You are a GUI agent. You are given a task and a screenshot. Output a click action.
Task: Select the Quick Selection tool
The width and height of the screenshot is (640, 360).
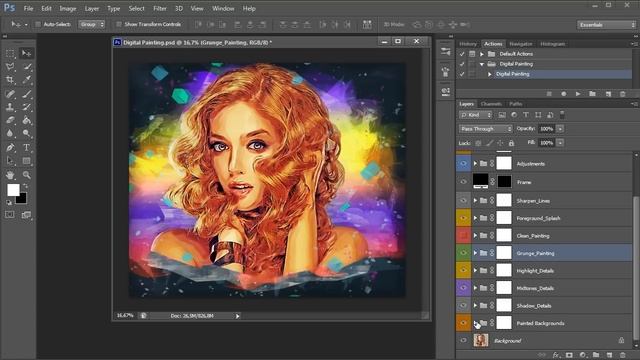coord(26,67)
